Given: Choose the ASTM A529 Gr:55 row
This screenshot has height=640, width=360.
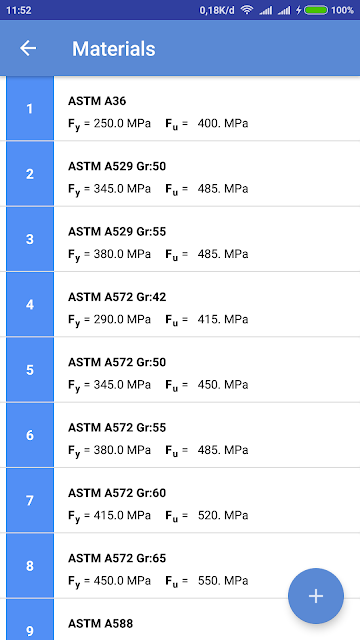Looking at the screenshot, I should tap(207, 240).
